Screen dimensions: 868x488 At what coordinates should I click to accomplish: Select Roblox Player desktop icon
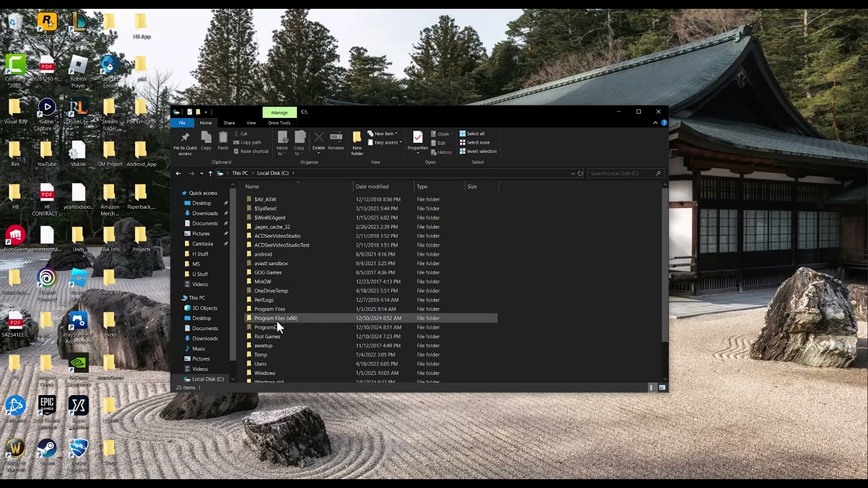[x=78, y=71]
